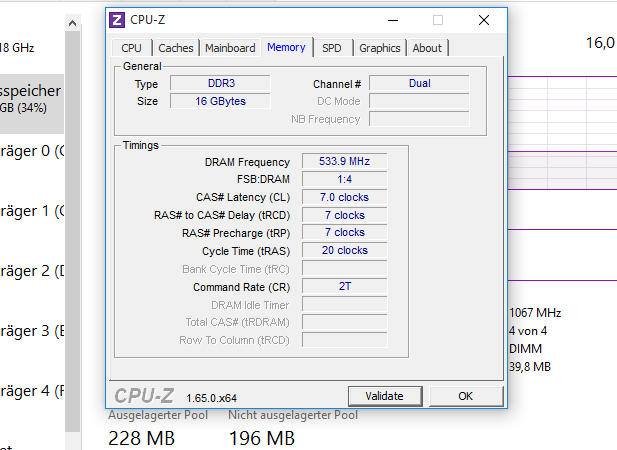Select Datenträger 1 in Task Manager sidebar
This screenshot has height=450, width=617.
coord(31,211)
